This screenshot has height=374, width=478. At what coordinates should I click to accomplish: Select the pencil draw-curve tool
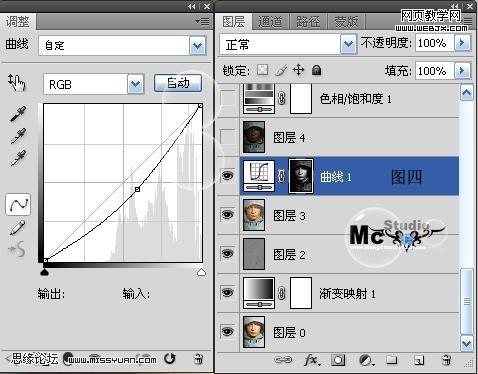point(17,228)
